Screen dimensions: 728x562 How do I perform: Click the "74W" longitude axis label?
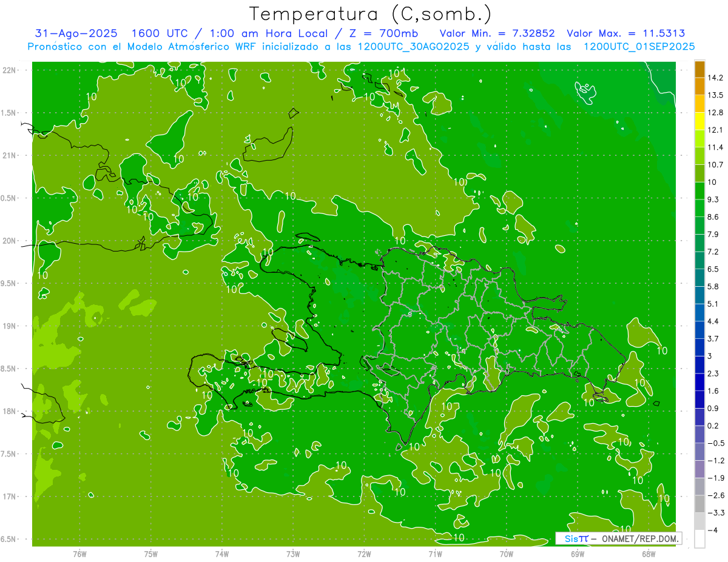(x=221, y=554)
